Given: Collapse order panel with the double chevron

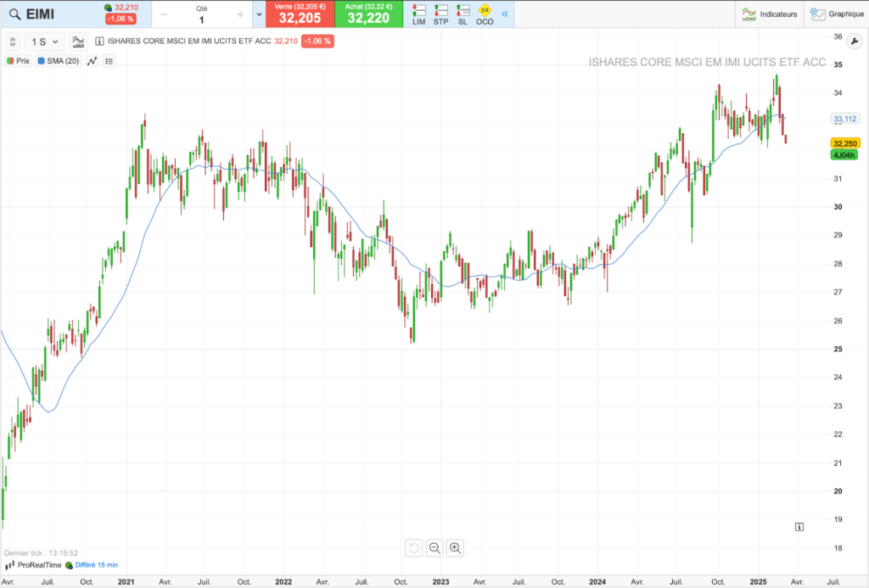Looking at the screenshot, I should [505, 14].
